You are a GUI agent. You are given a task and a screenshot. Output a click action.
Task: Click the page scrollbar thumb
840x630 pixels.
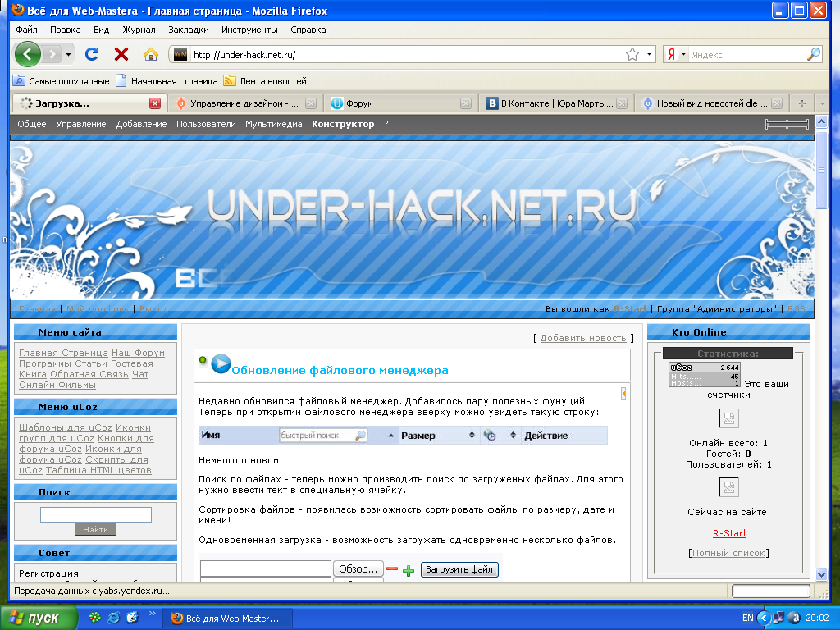pos(821,169)
